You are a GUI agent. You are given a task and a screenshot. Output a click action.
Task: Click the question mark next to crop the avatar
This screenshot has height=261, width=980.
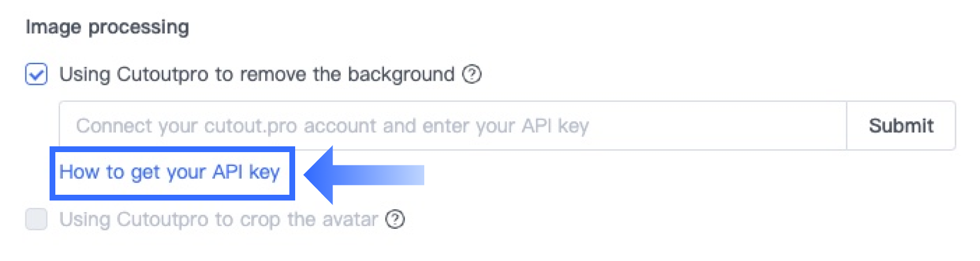coord(395,220)
